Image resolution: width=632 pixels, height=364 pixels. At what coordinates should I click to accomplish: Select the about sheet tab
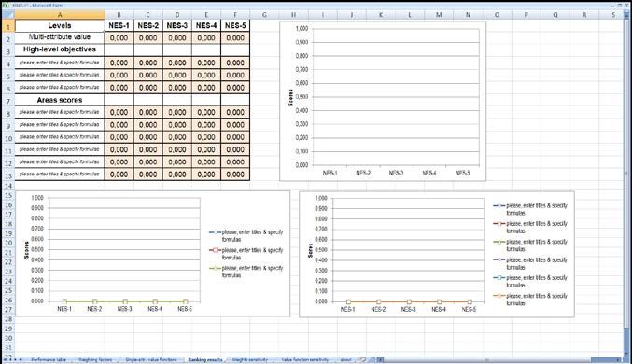click(345, 359)
